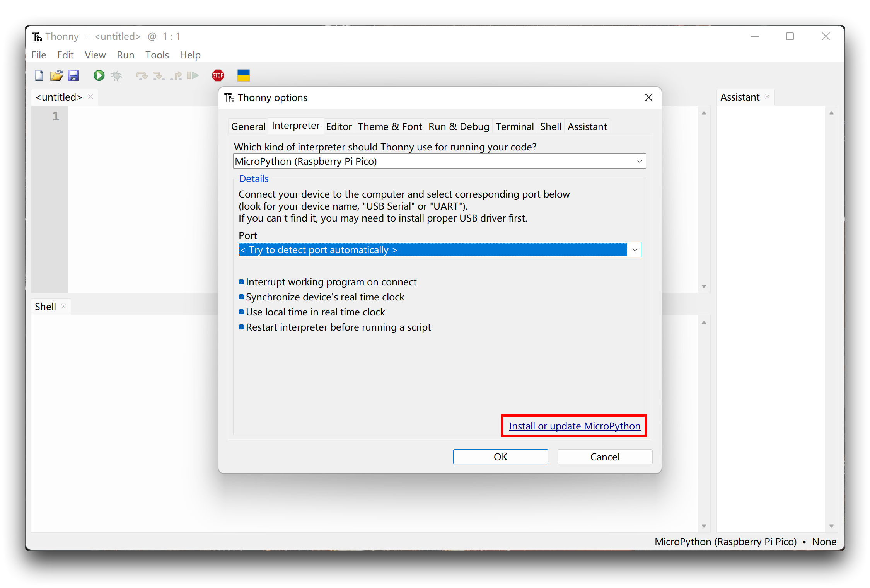The image size is (870, 588).
Task: Click the editor scrollbar down arrow
Action: coord(704,286)
